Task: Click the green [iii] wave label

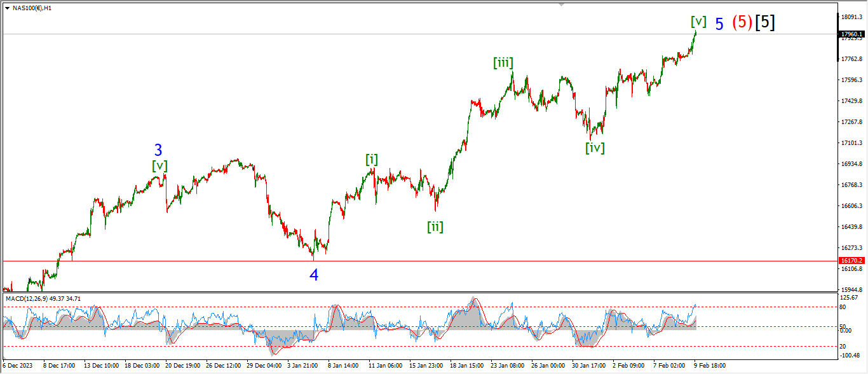Action: (x=503, y=62)
